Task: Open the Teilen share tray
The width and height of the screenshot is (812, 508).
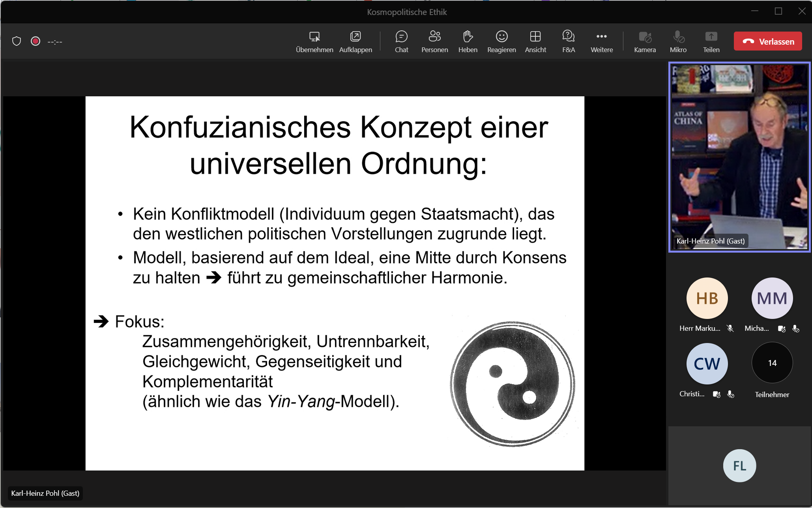Action: click(711, 41)
